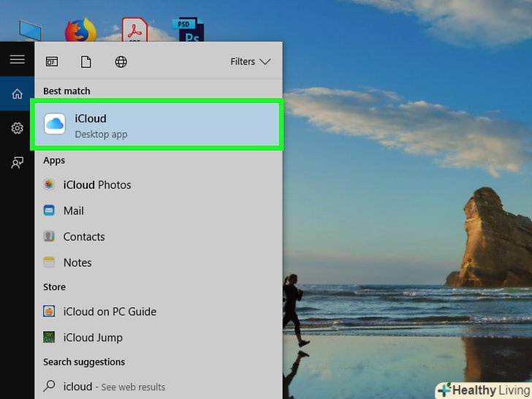Click the iCloud cloud icon
The width and height of the screenshot is (532, 399).
[x=55, y=123]
